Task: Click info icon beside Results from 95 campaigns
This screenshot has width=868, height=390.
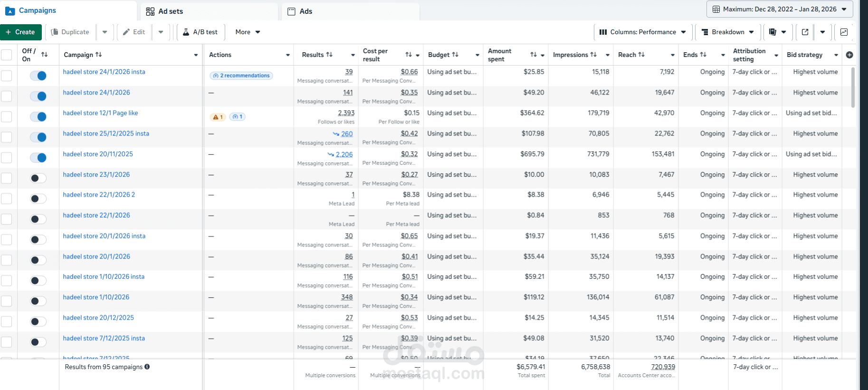Action: click(147, 367)
